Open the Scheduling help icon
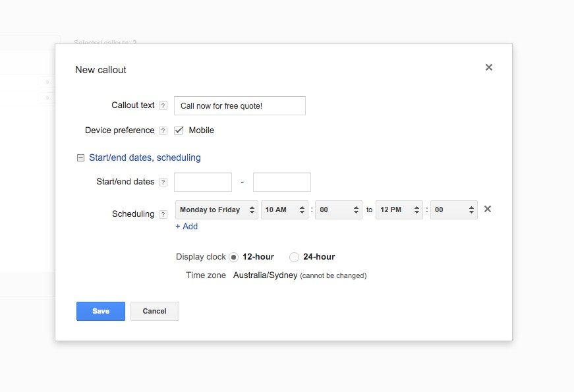 (163, 213)
